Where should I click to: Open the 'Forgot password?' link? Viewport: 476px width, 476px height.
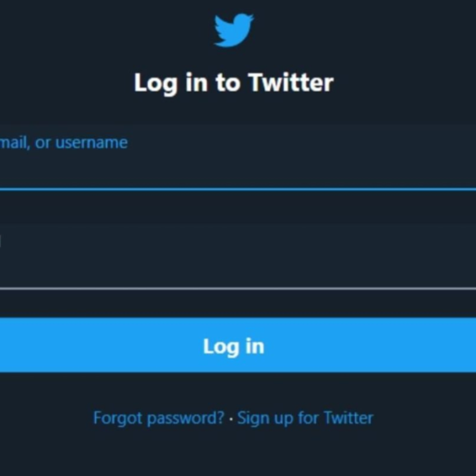click(159, 418)
